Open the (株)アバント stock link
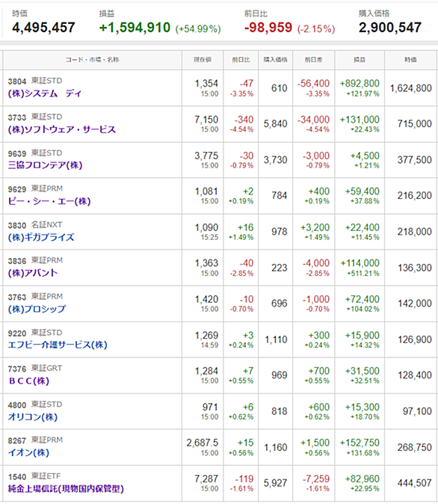Image resolution: width=438 pixels, height=504 pixels. pyautogui.click(x=32, y=273)
